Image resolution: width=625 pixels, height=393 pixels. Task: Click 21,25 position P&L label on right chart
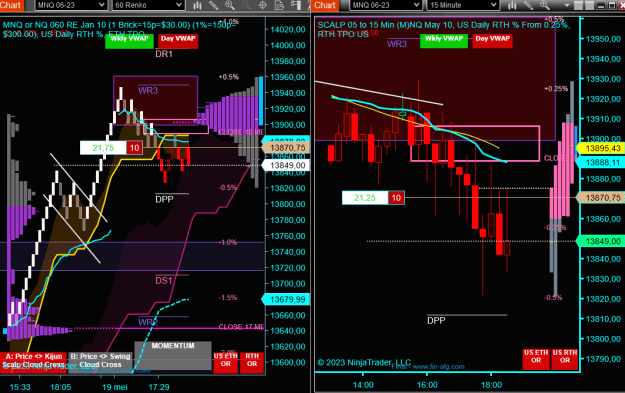point(365,198)
